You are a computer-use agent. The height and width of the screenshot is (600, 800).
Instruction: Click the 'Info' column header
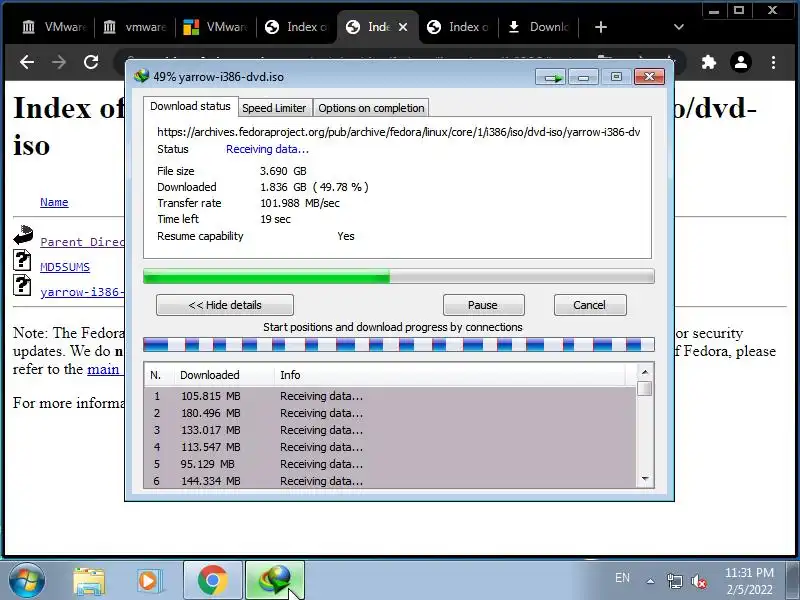449,375
